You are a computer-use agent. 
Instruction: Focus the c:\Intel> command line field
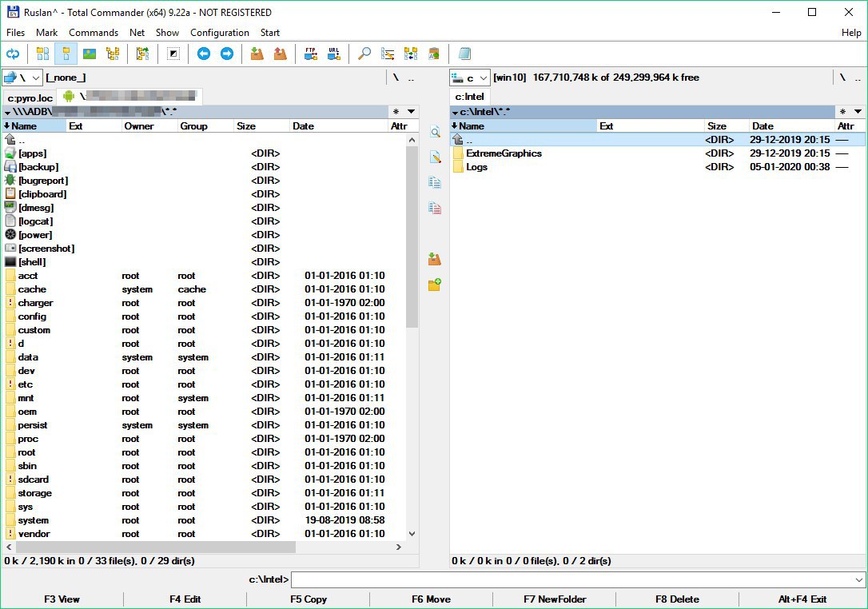(x=571, y=579)
